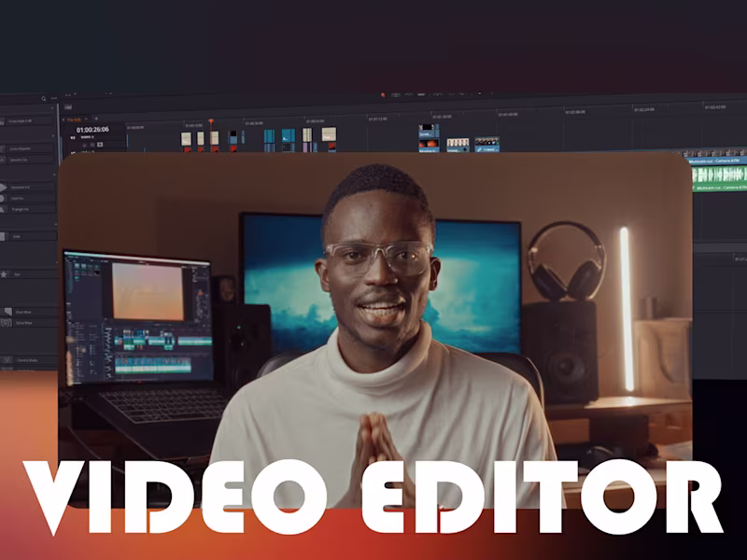The height and width of the screenshot is (560, 747).
Task: Select the Cross Fade 0 dB effect
Action: point(27,121)
